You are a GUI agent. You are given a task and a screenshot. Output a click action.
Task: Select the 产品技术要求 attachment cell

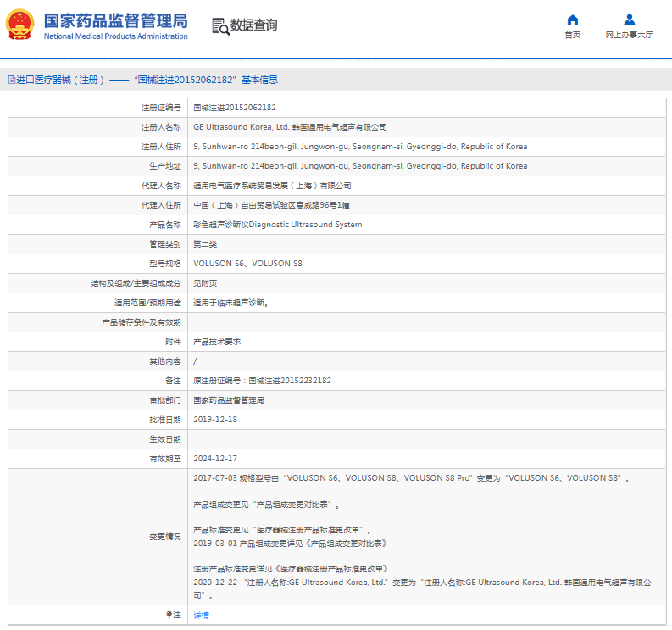click(217, 342)
